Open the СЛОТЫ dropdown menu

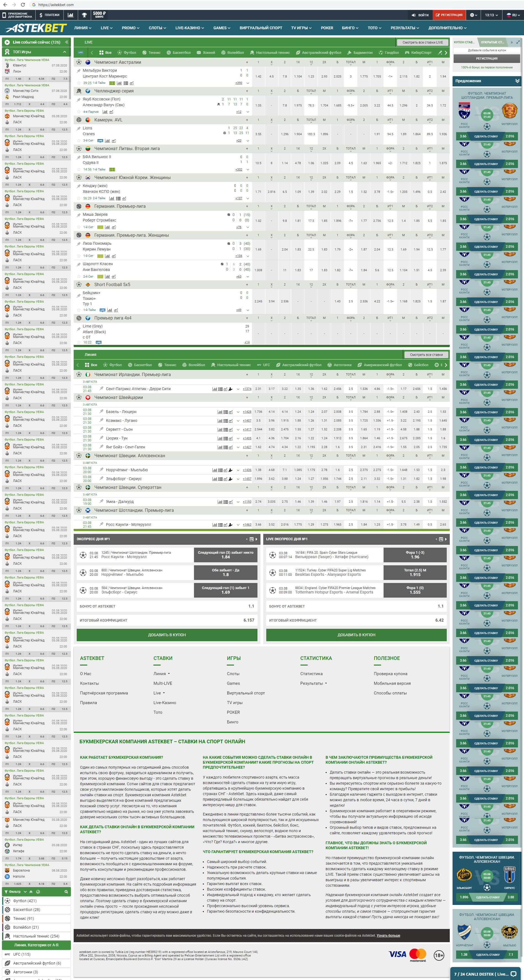(x=157, y=28)
